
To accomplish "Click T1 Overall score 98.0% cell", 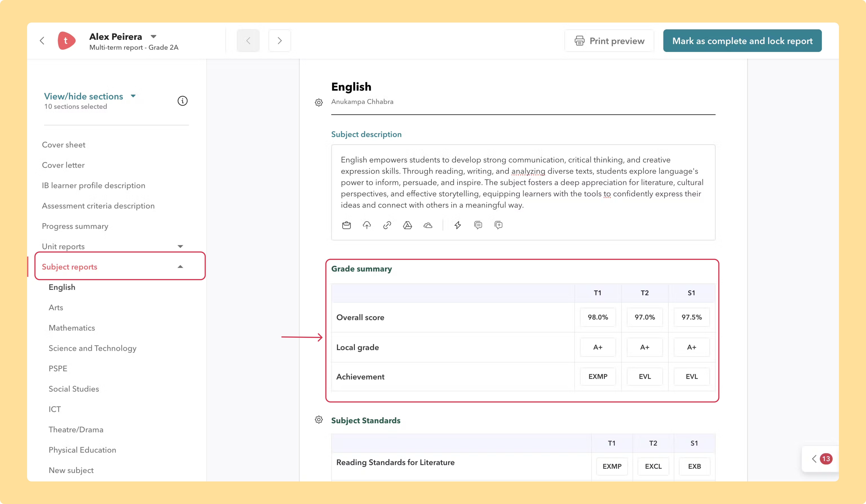I will [598, 317].
